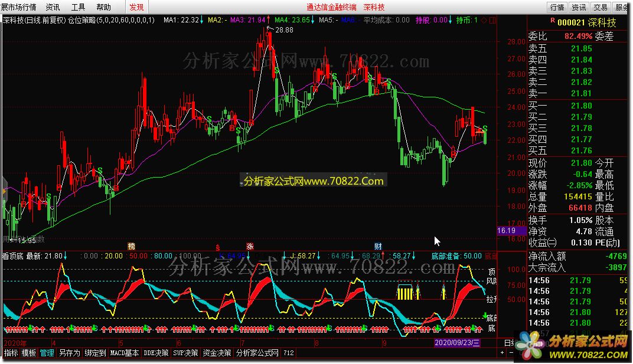Click the 平均成本: 0.00 label
The height and width of the screenshot is (364, 633).
click(x=386, y=20)
